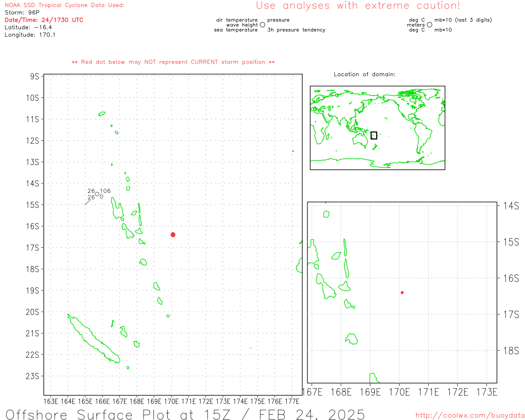Click 'Latitude: -16.4' text

tap(28, 27)
